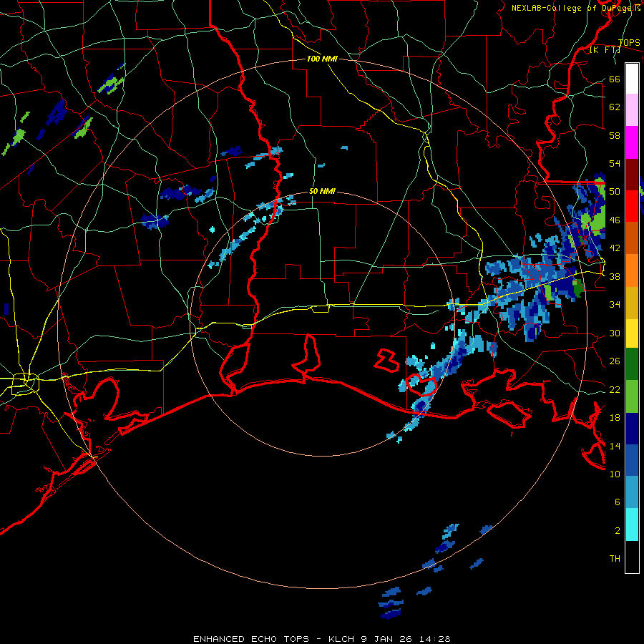Click the light blue legend swatch
The height and width of the screenshot is (644, 644).
coord(632,492)
